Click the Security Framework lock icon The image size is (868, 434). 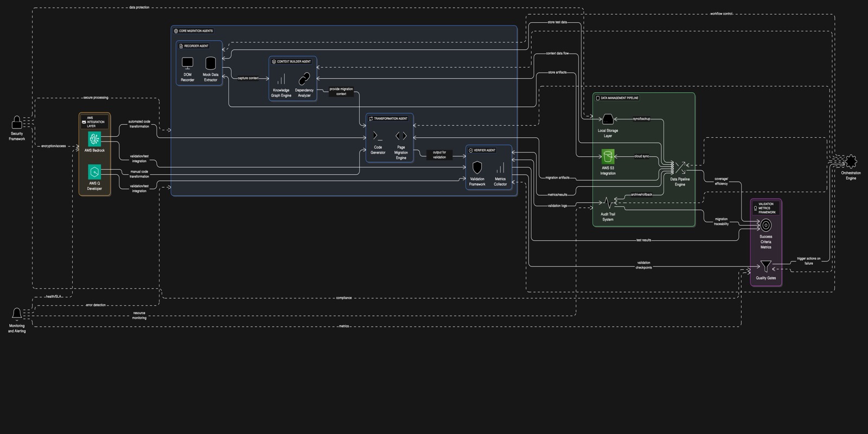coord(17,122)
